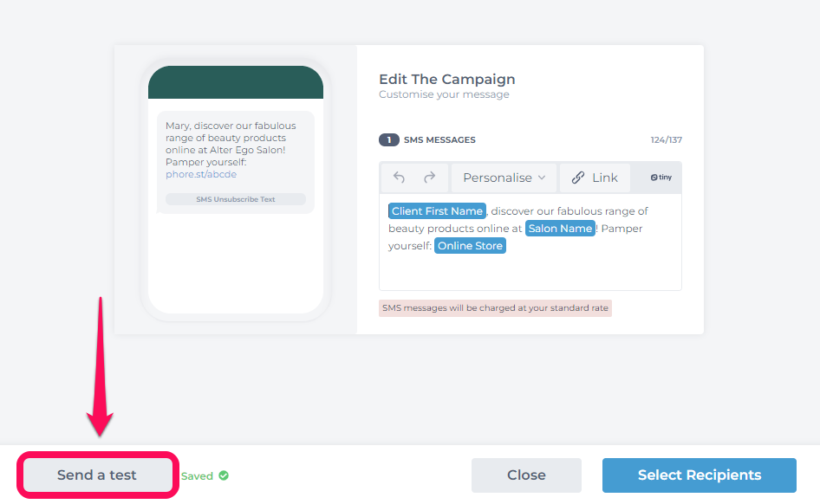The height and width of the screenshot is (504, 820).
Task: Click the undo arrow icon
Action: click(399, 178)
